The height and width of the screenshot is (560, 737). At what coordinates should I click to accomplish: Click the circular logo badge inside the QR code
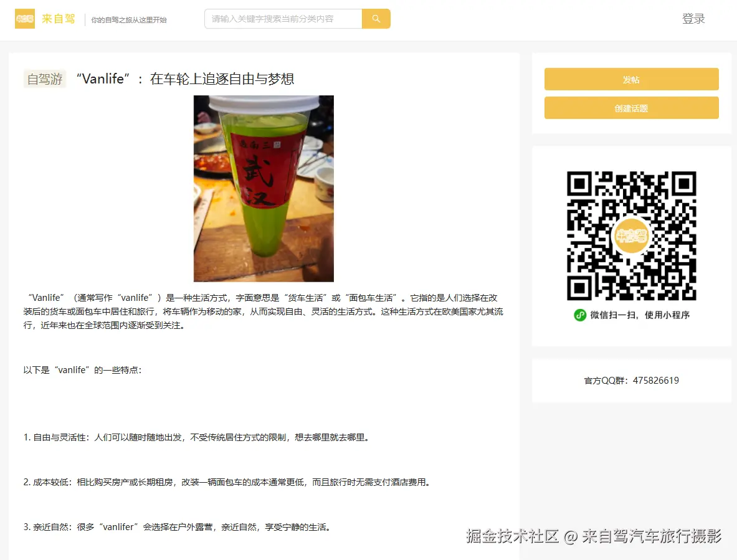(631, 236)
